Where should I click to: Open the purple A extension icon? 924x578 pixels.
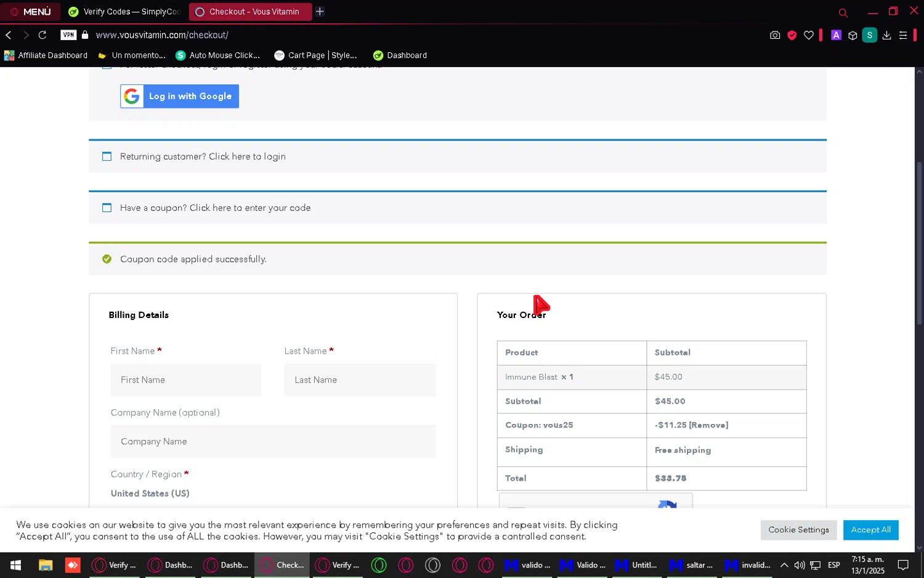(x=836, y=35)
